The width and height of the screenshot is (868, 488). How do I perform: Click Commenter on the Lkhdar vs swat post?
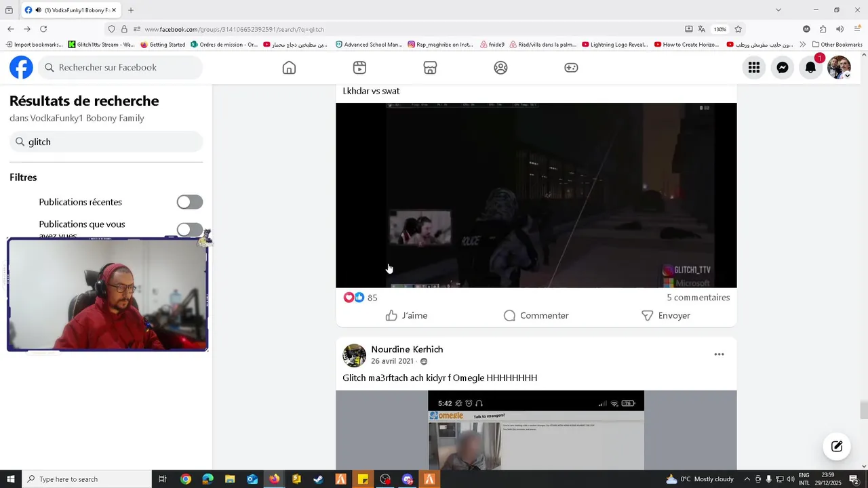pyautogui.click(x=536, y=315)
